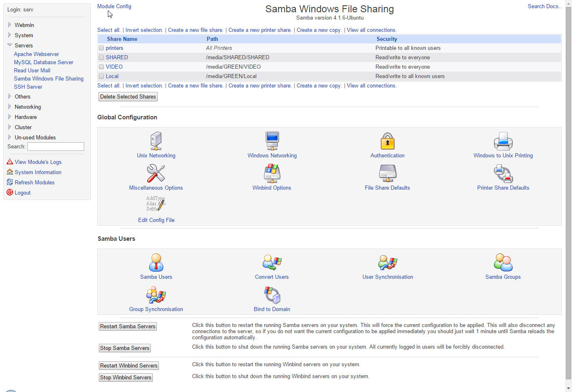572x392 pixels.
Task: Tick the checkbox for printers share
Action: 101,48
